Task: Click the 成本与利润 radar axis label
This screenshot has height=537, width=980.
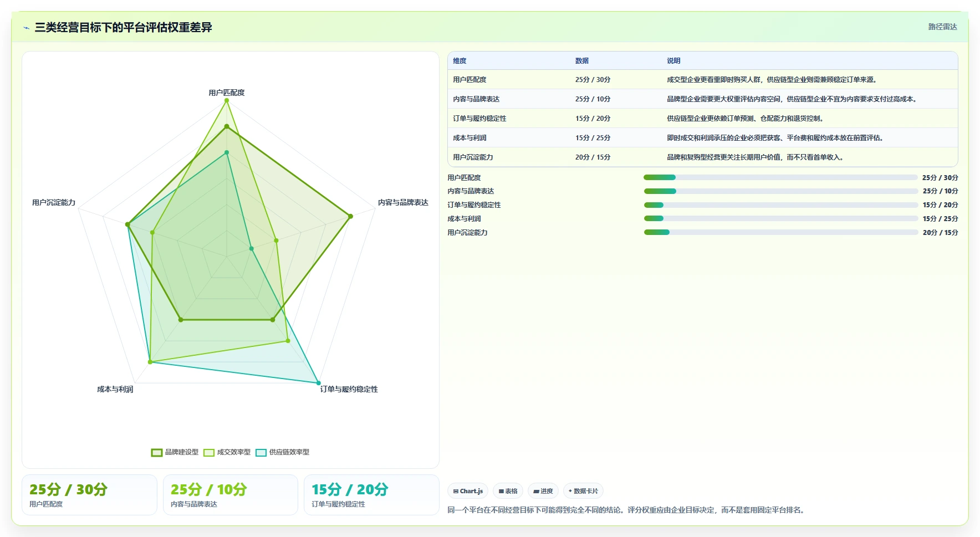Action: point(115,389)
